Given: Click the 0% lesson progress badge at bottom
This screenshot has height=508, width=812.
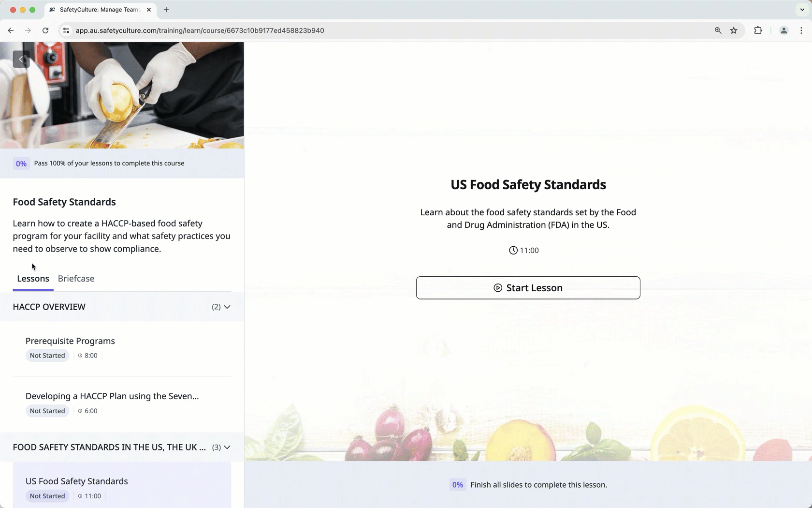Looking at the screenshot, I should click(x=457, y=485).
